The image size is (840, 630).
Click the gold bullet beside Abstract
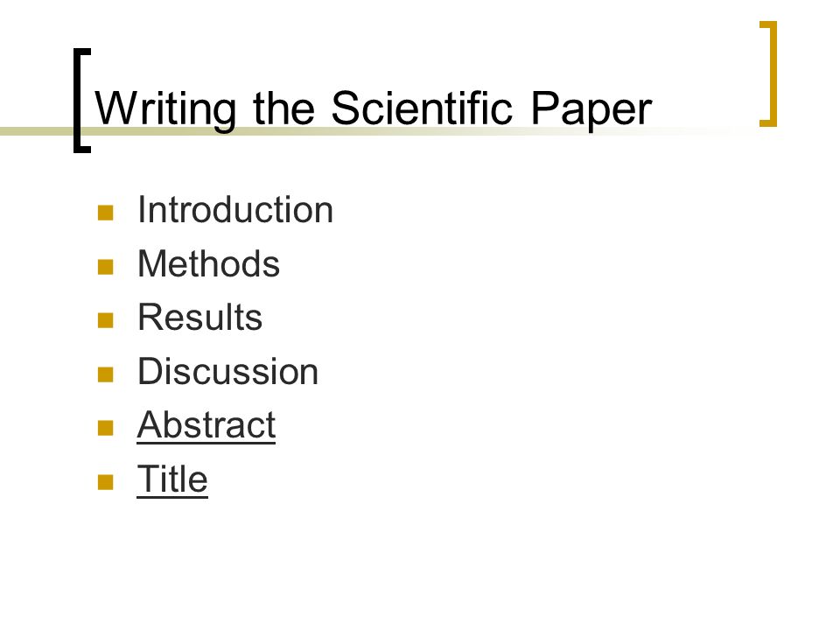point(106,429)
